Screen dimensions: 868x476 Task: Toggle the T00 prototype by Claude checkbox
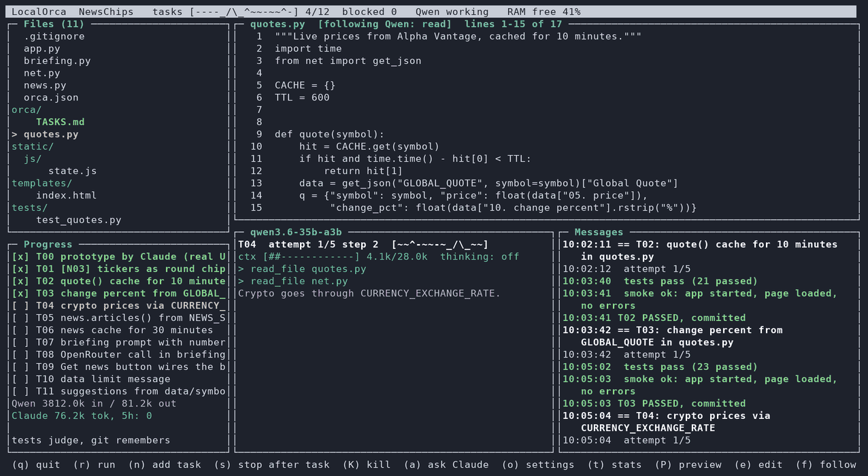coord(20,256)
